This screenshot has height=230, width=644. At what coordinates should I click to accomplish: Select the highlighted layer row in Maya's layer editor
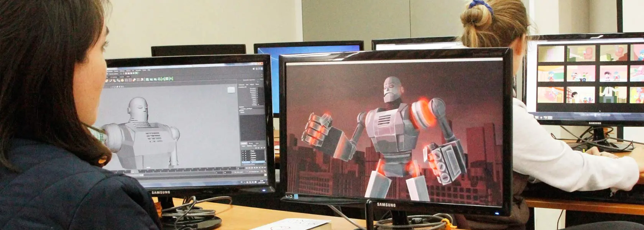tap(253, 162)
